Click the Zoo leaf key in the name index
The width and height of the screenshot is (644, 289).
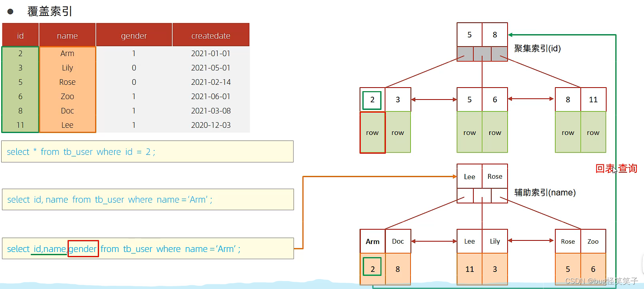coord(593,241)
